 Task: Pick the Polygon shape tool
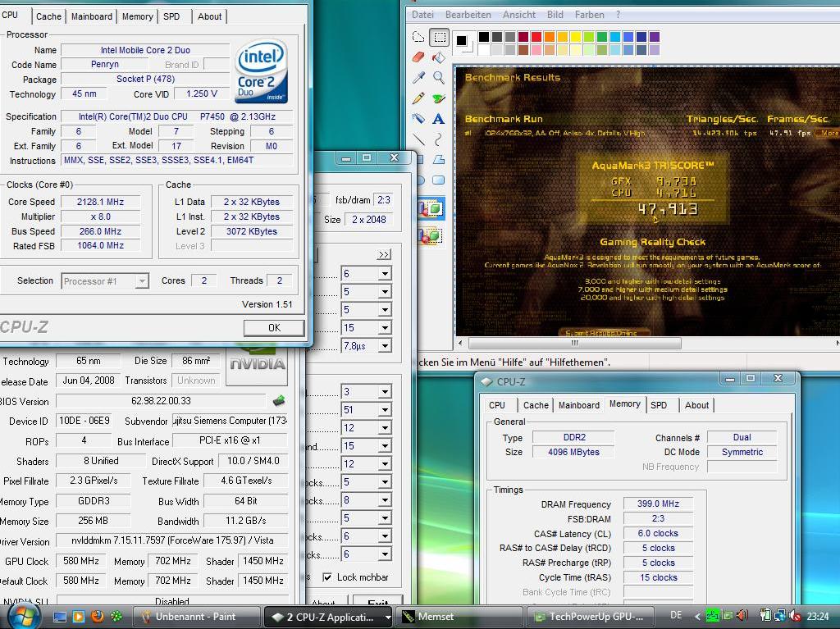(440, 160)
